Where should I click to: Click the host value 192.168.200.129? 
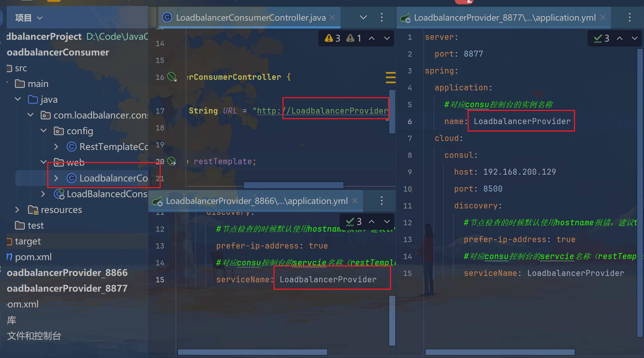click(519, 172)
